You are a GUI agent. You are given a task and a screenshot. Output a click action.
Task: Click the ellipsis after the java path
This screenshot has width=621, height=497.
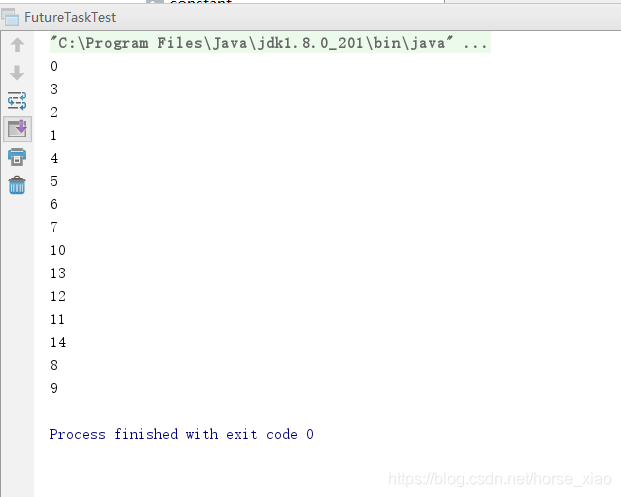475,43
